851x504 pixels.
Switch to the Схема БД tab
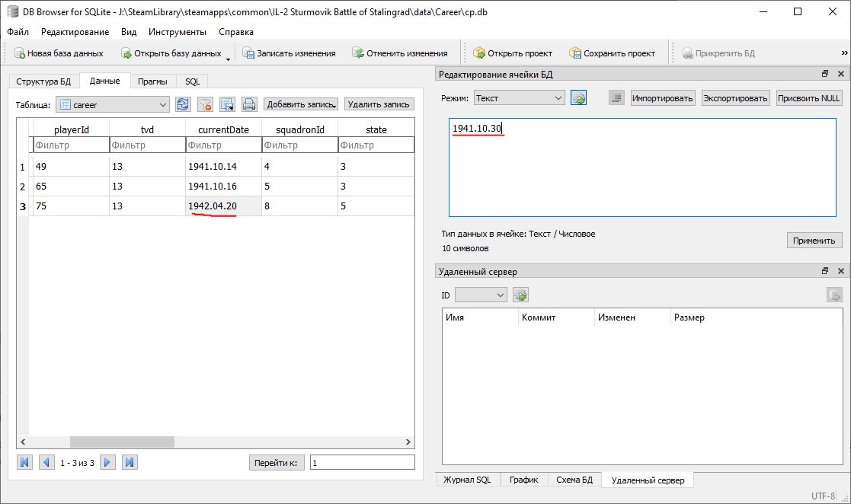coord(574,480)
